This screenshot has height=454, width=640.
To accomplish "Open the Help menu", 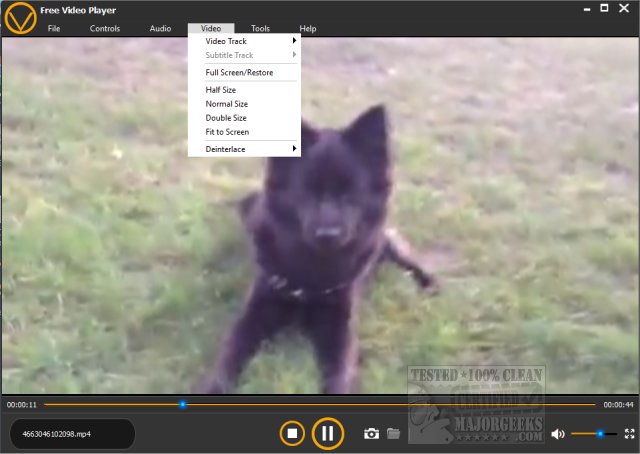I will coord(308,29).
